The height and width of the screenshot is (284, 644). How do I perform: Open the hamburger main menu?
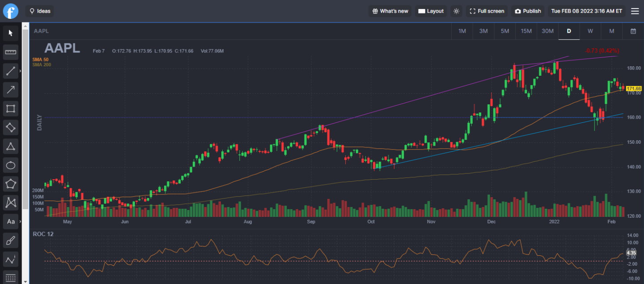635,11
